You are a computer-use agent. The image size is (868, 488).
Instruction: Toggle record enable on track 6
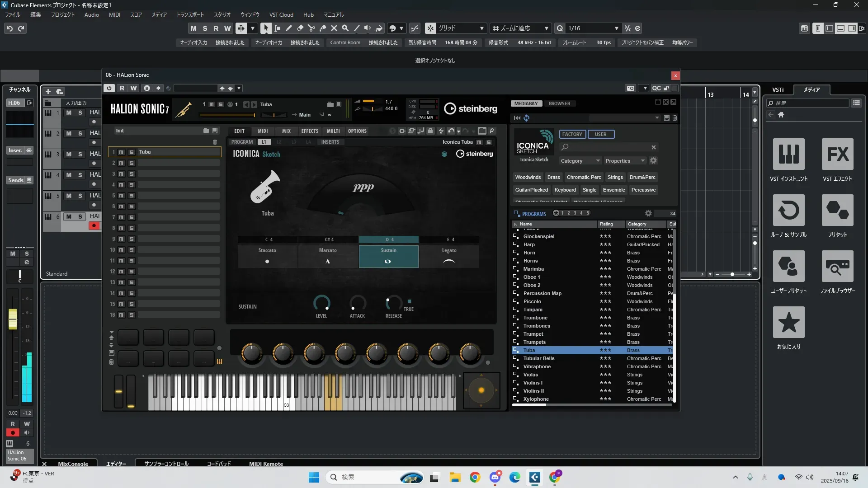tap(94, 225)
